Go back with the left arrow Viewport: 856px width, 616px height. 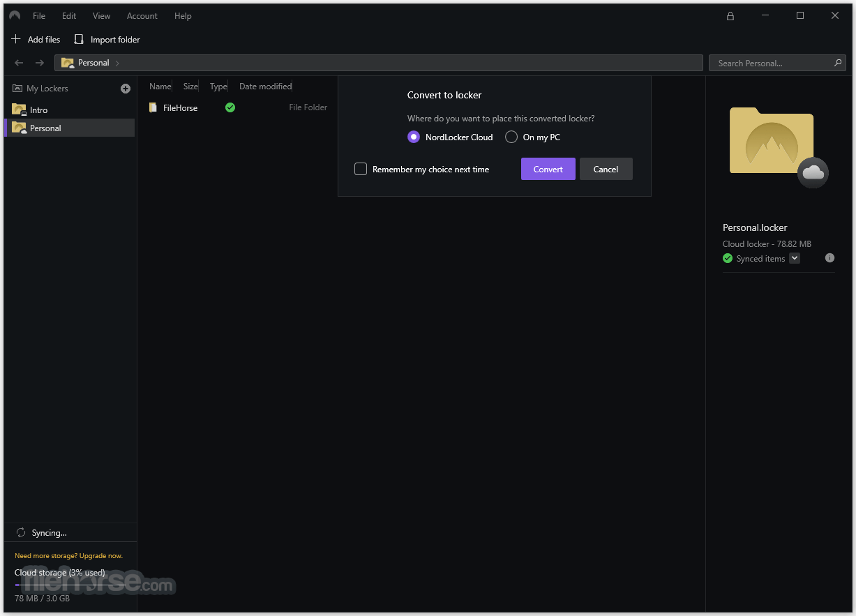(x=19, y=63)
